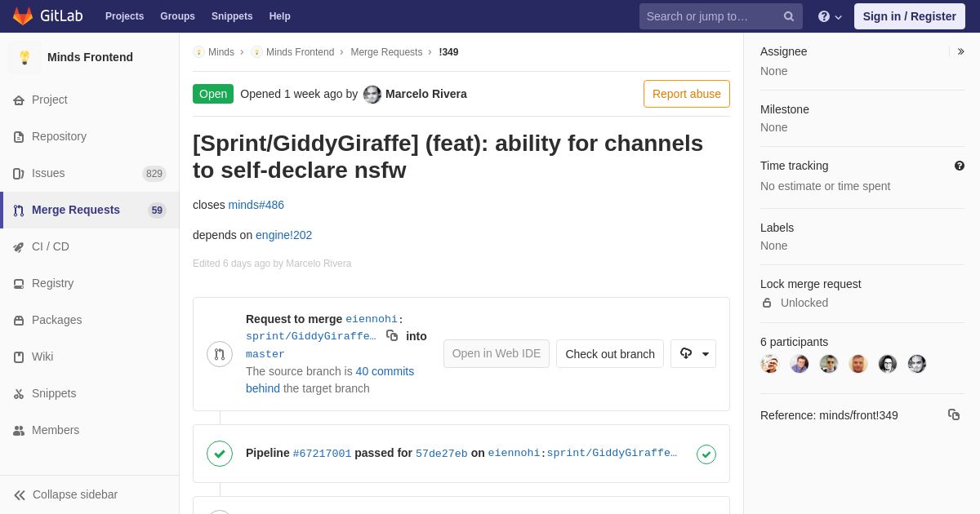Viewport: 980px width, 514px height.
Task: Click the Merge Requests count badge 59
Action: tap(157, 210)
